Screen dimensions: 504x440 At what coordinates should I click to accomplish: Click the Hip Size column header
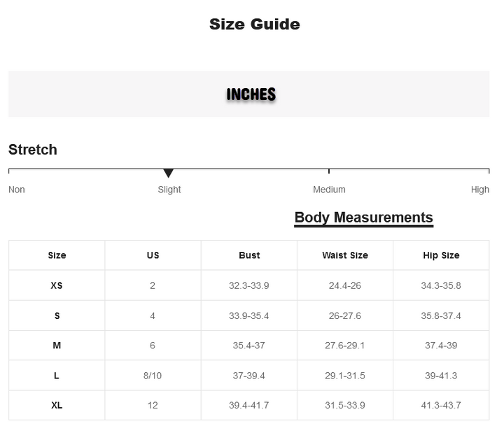[441, 255]
